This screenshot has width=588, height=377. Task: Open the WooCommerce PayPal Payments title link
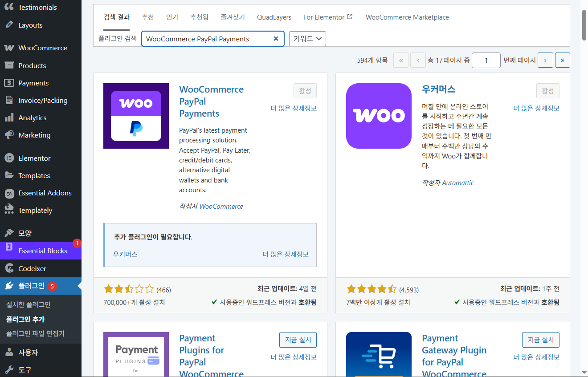212,101
